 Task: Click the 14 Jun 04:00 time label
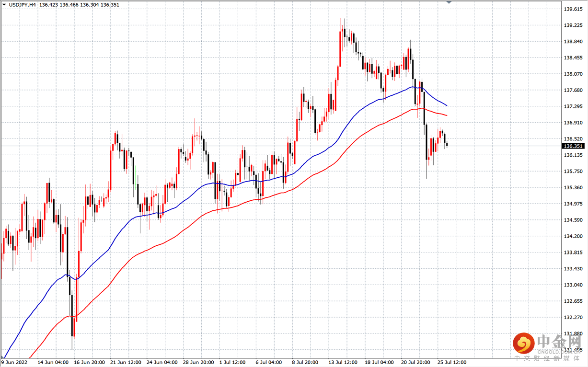53,363
